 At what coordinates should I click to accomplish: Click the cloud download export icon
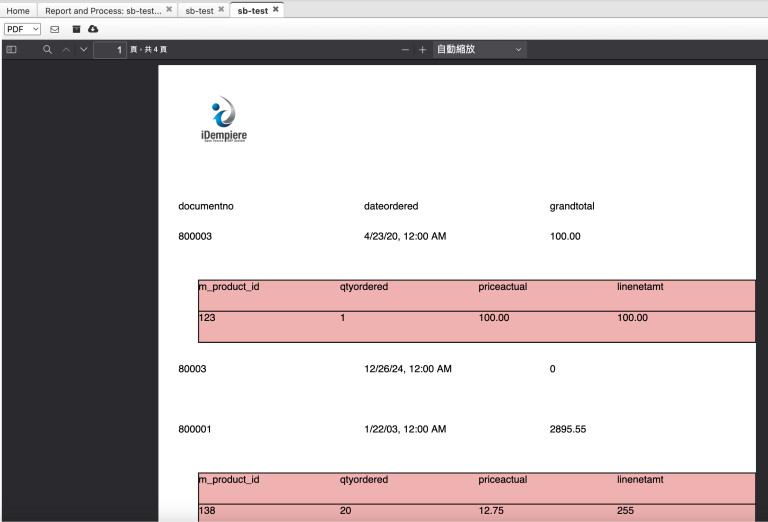point(93,29)
